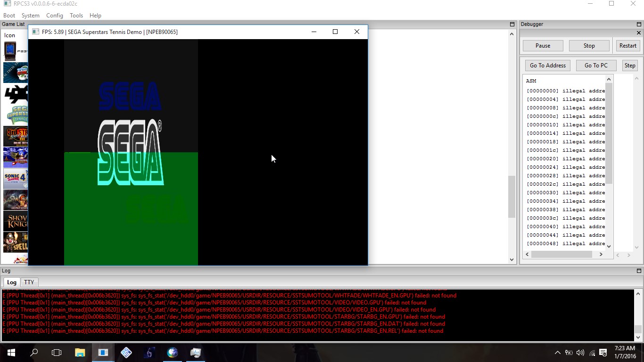
Task: Open the Boot menu
Action: coord(9,16)
